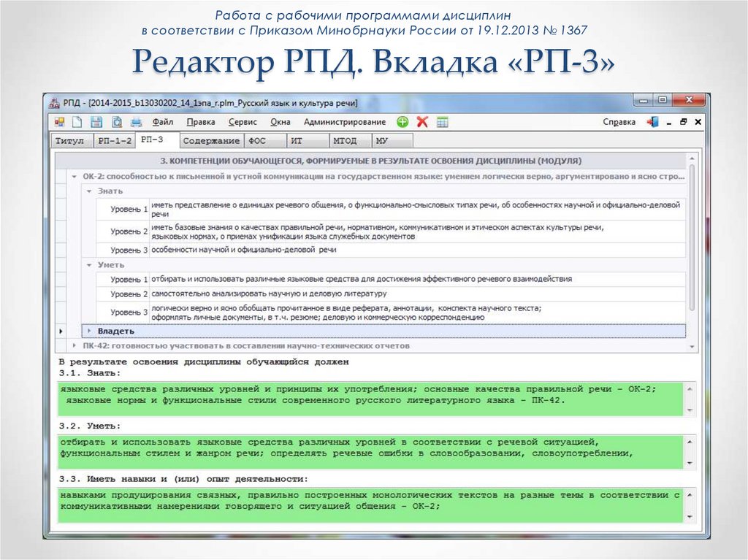Viewport: 748px width, 560px height.
Task: Open table view via grid icon
Action: 441,121
